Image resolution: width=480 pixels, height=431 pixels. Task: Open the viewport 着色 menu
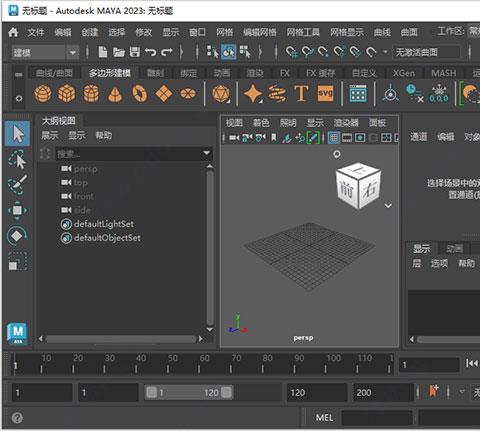(261, 123)
